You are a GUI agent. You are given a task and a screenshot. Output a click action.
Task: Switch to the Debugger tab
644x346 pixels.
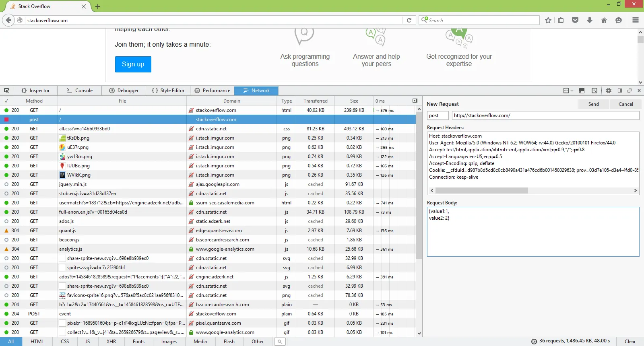tap(124, 91)
